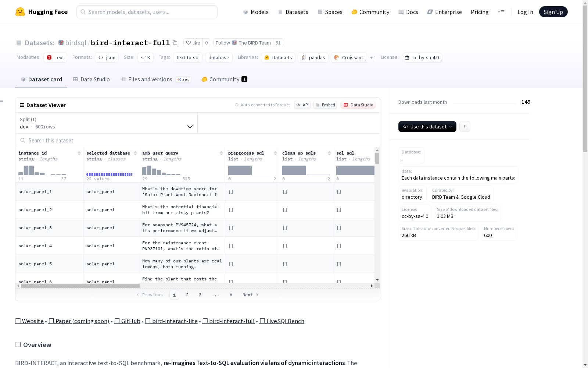Click the Sign Up button
588x368 pixels.
[x=553, y=12]
